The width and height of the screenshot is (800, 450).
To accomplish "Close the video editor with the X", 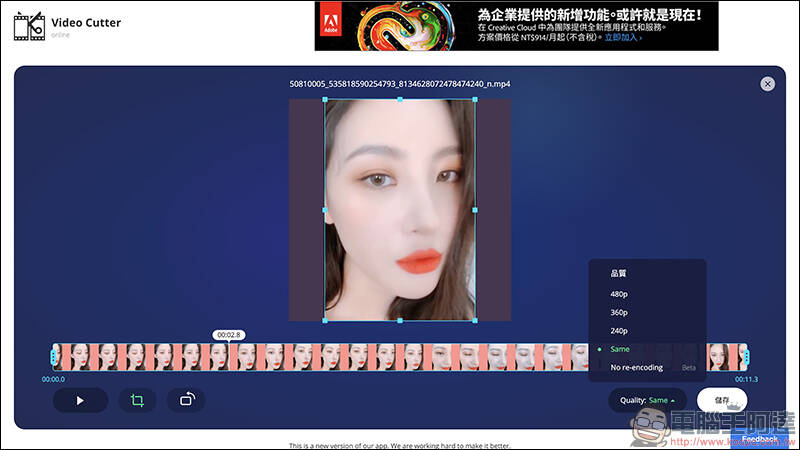I will pos(767,84).
